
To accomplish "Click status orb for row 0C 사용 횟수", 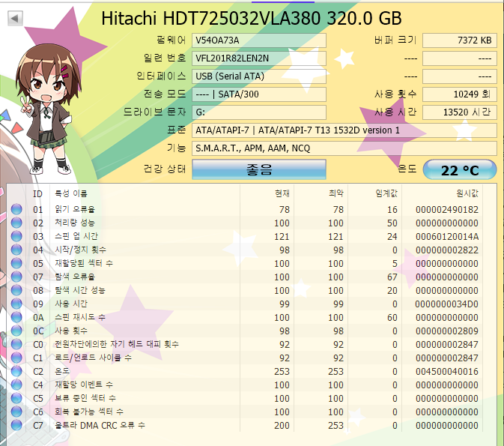I will (16, 331).
